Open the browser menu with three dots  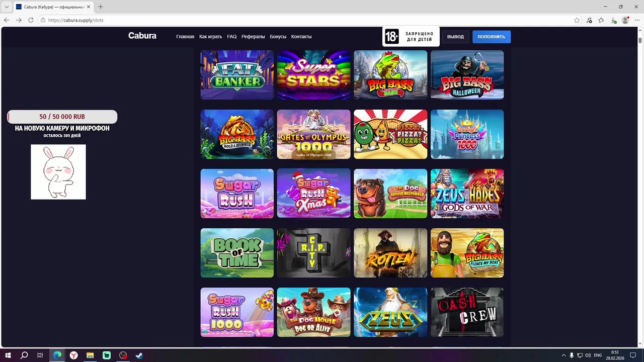[x=637, y=20]
